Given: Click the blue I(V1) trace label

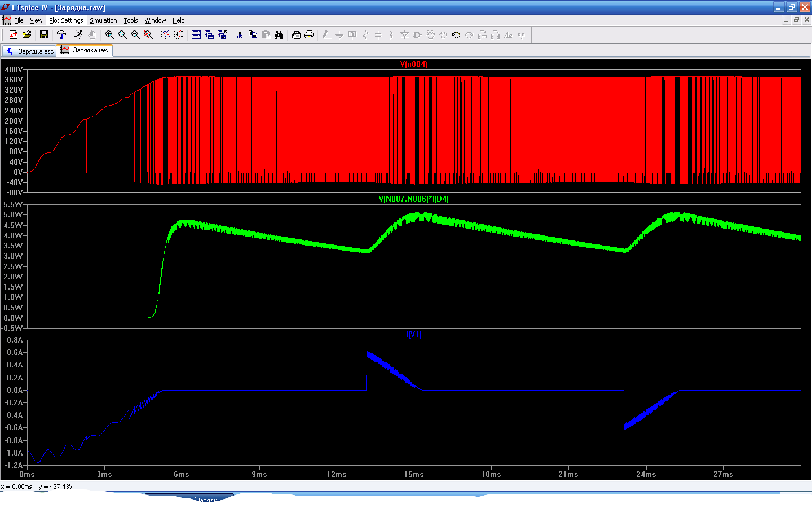Looking at the screenshot, I should [413, 335].
